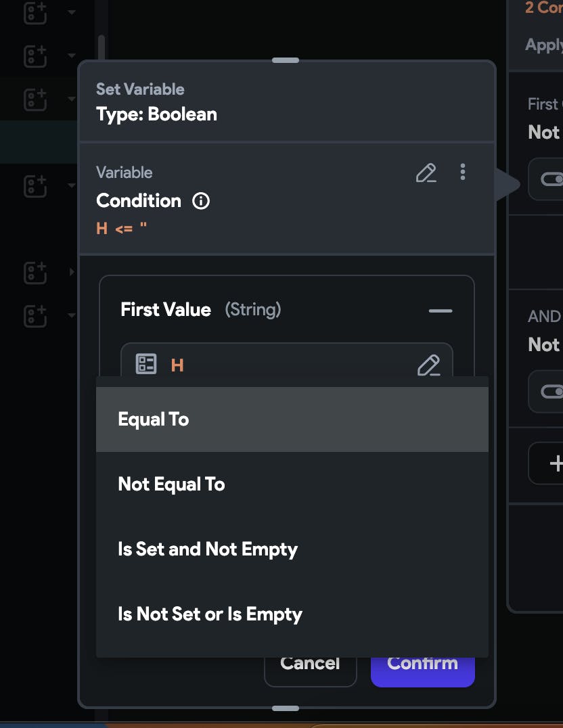This screenshot has height=728, width=563.
Task: Click the drag handle at dialog top
Action: pyautogui.click(x=286, y=60)
